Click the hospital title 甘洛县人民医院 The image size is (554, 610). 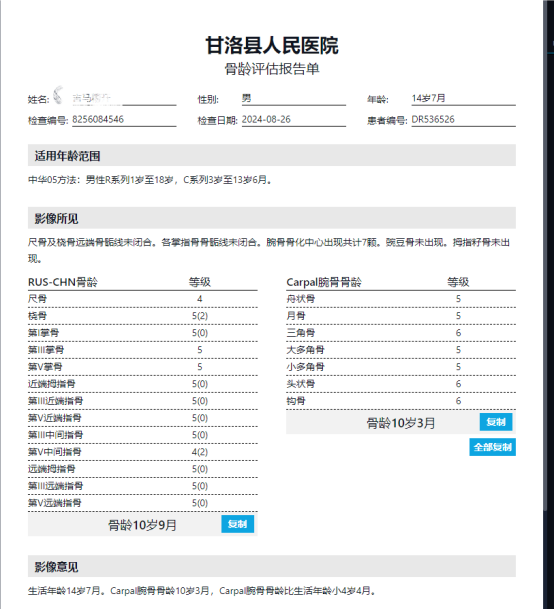click(272, 45)
